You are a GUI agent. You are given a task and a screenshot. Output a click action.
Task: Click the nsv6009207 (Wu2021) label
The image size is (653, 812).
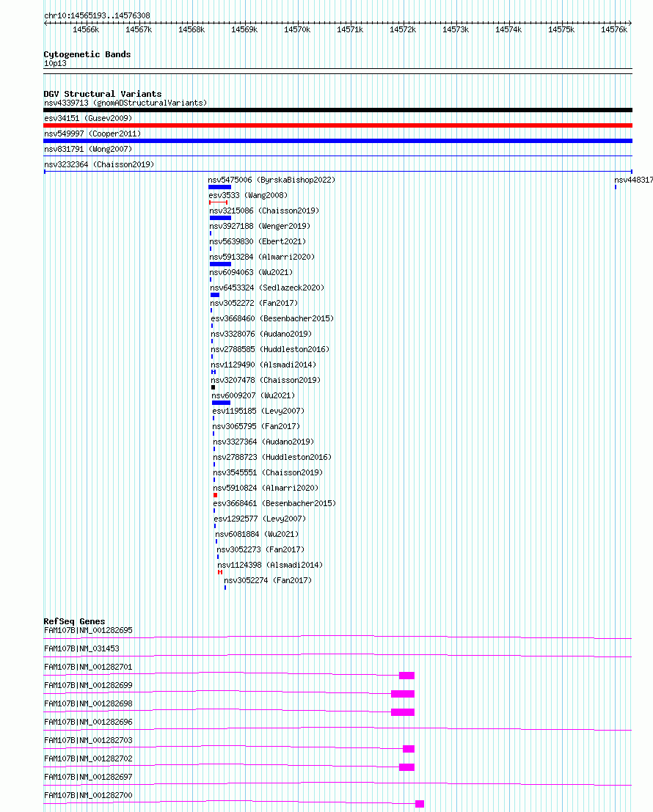point(253,395)
